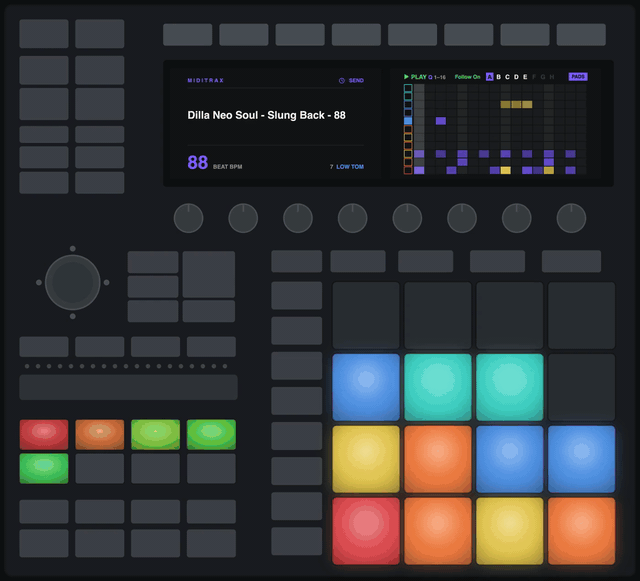Switch to pattern bank E
The image size is (640, 581).
[x=525, y=77]
